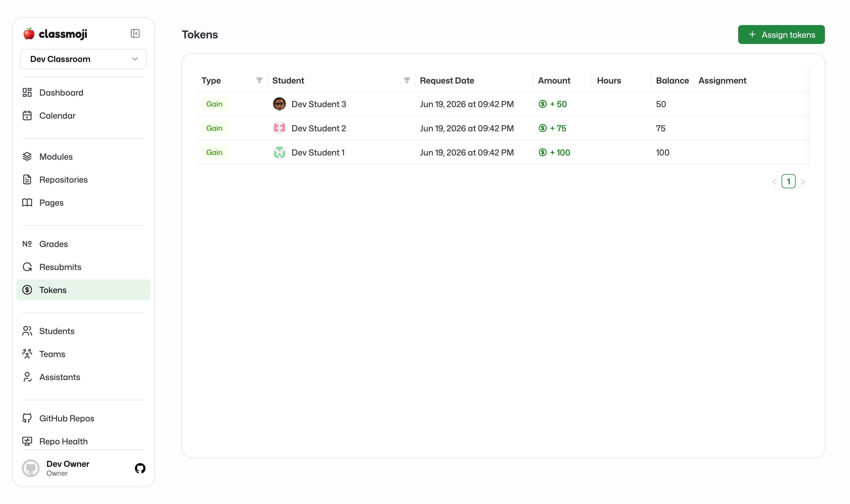Click the Repositories document icon

point(27,179)
